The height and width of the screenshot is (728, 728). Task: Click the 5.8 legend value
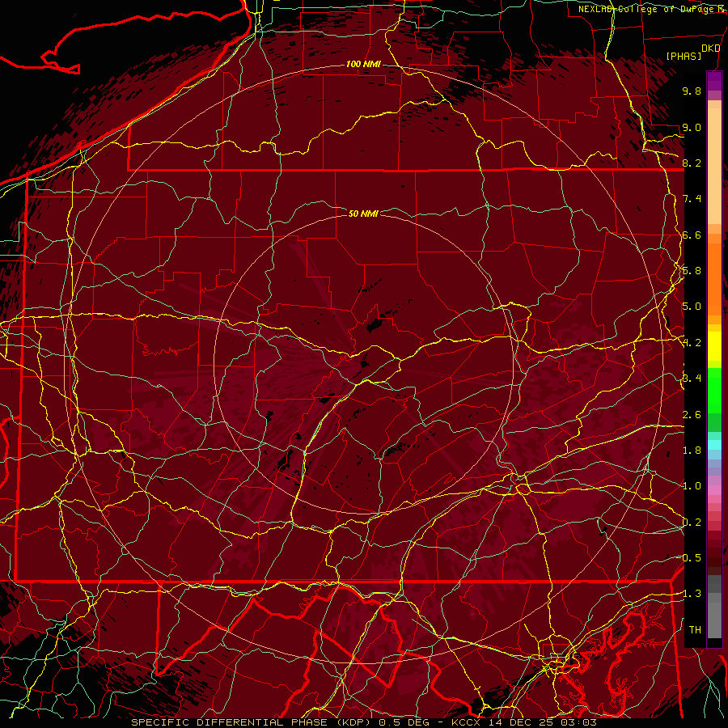pos(692,271)
